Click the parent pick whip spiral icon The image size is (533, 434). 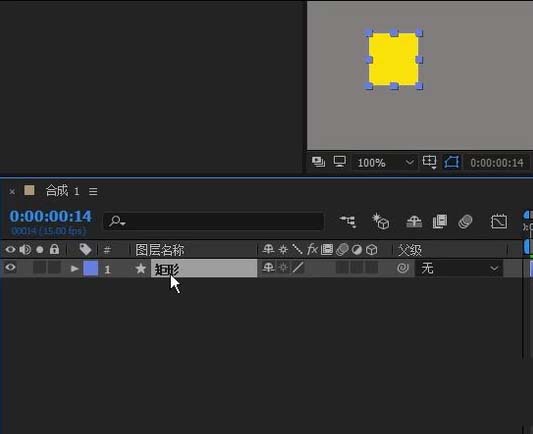pyautogui.click(x=403, y=268)
